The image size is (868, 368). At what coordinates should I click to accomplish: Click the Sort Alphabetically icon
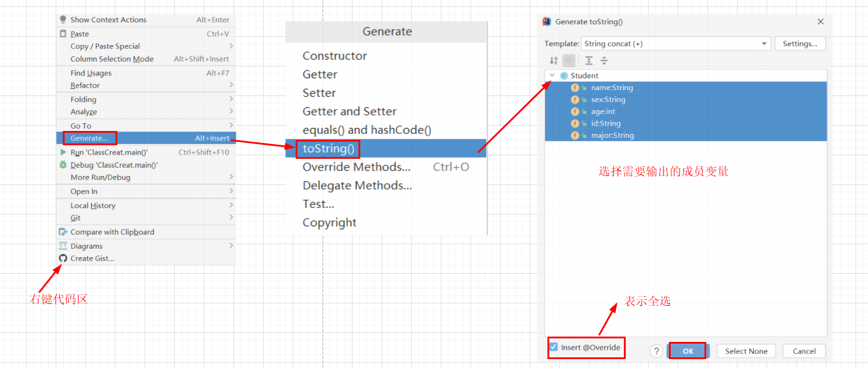click(553, 60)
